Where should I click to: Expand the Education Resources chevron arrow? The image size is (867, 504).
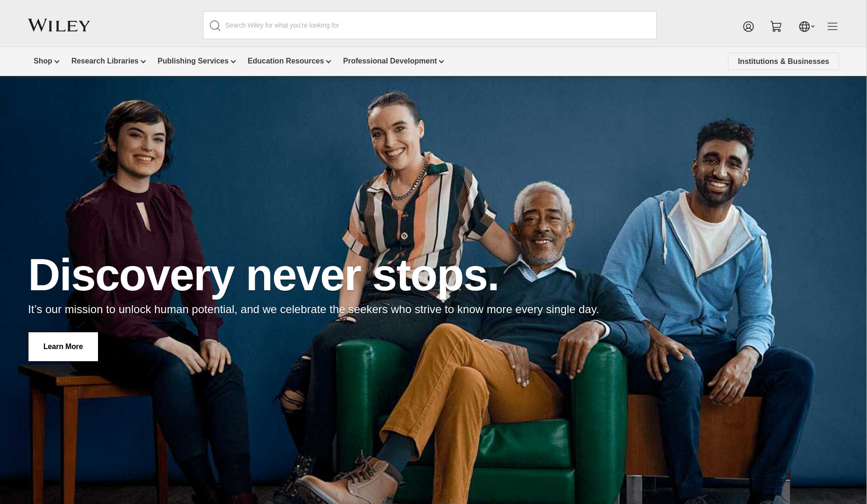pos(329,62)
